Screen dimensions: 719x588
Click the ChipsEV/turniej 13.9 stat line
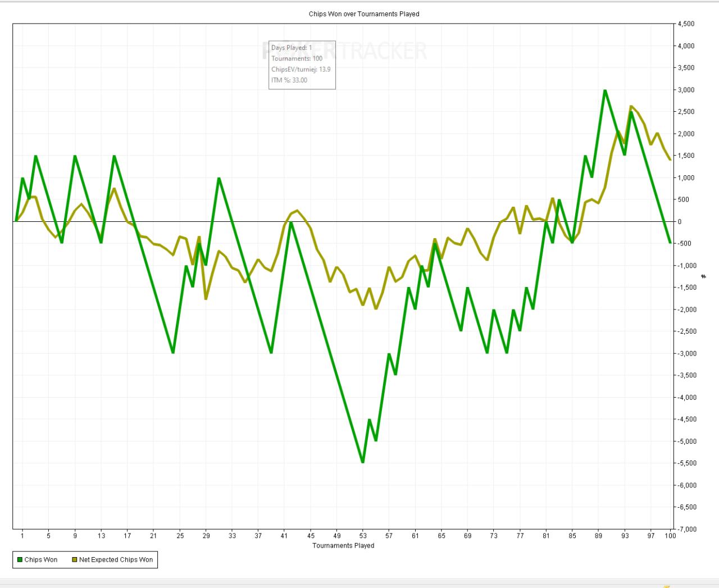click(301, 70)
